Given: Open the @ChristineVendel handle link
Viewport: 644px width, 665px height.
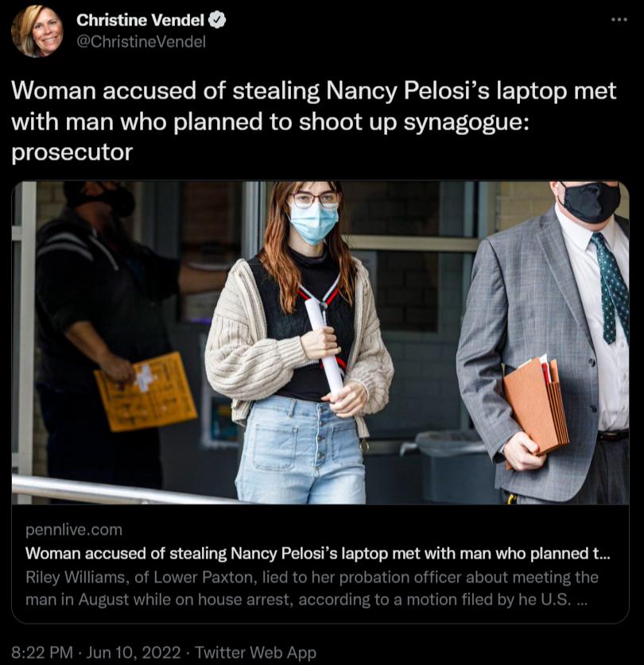Looking at the screenshot, I should 141,41.
